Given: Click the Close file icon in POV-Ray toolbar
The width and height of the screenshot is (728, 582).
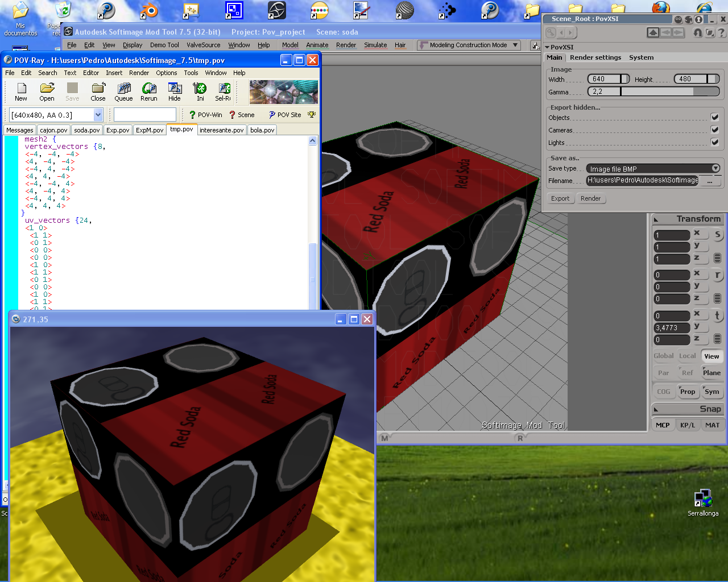Looking at the screenshot, I should point(98,92).
